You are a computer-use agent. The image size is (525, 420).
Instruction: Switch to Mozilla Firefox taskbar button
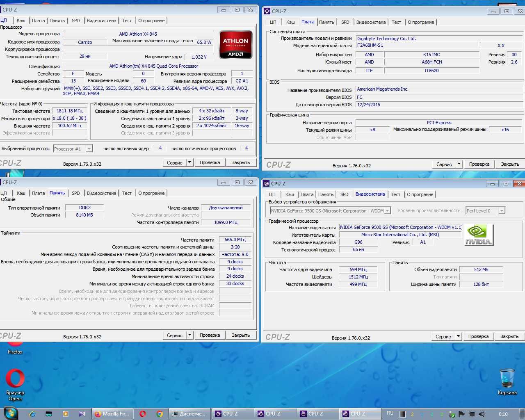pyautogui.click(x=112, y=414)
